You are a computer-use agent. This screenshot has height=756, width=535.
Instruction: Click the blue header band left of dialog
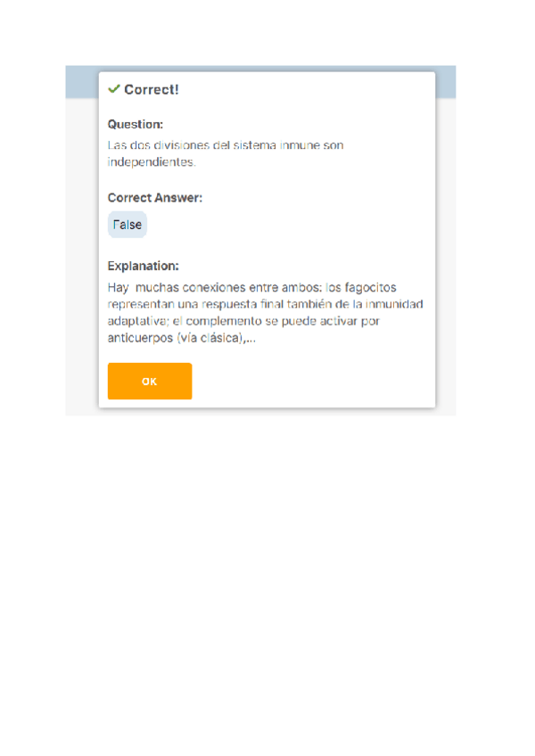[82, 82]
